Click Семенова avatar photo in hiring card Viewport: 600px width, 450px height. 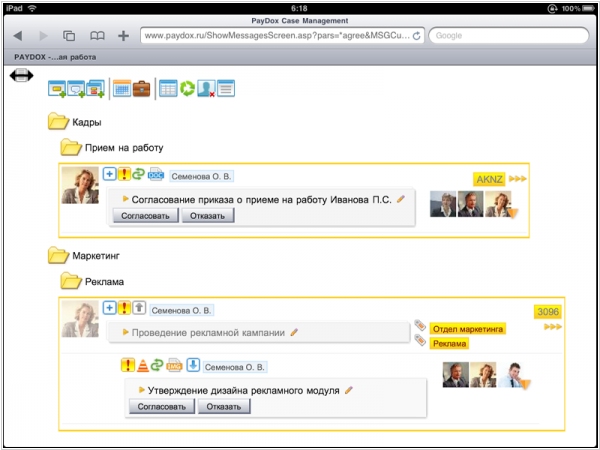80,185
